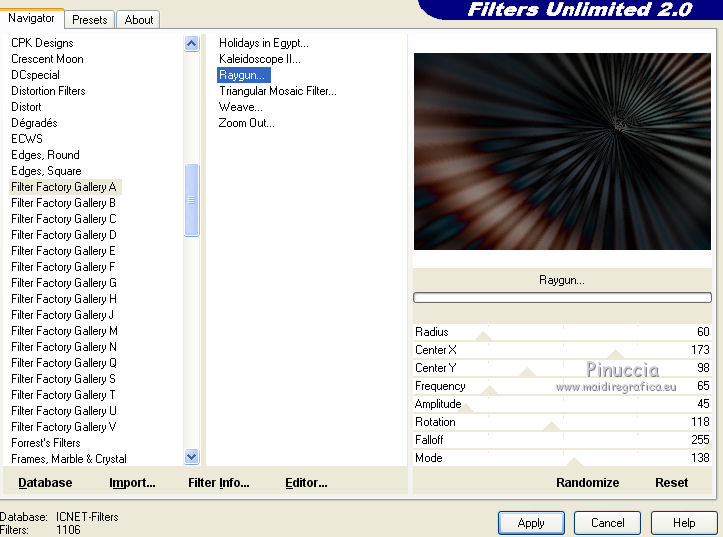Click the Import... button
The height and width of the screenshot is (537, 723).
(x=132, y=483)
